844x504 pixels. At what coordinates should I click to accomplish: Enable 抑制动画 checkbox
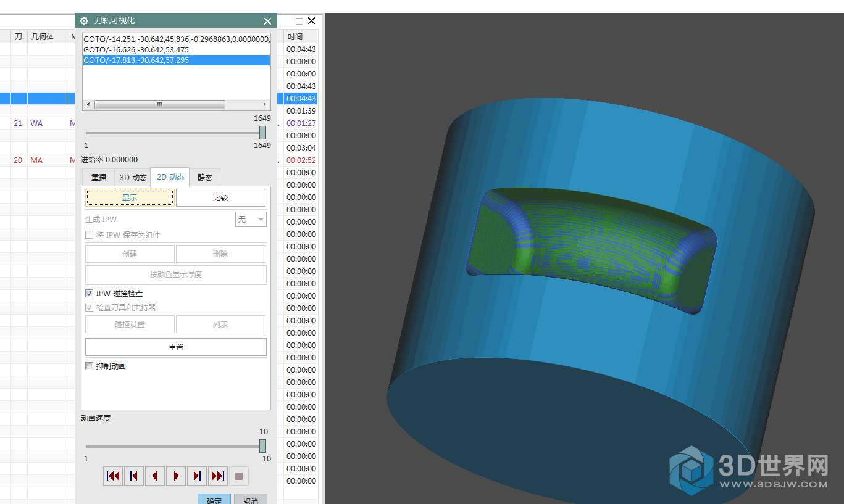(90, 366)
